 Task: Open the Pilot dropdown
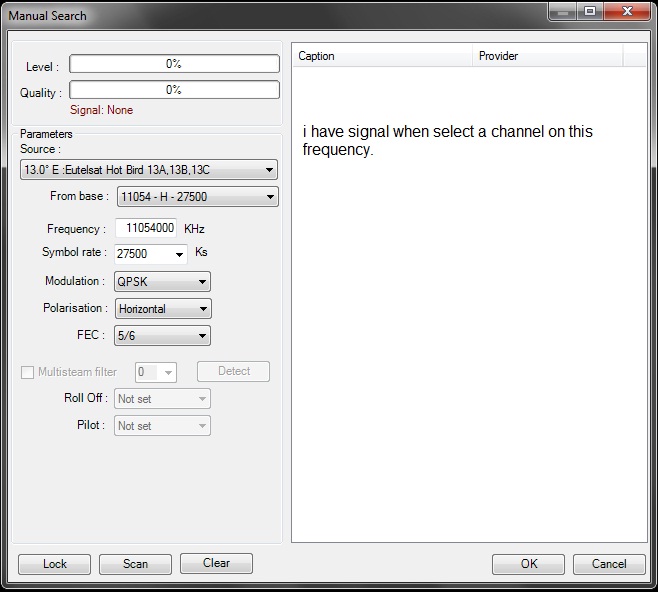[162, 426]
